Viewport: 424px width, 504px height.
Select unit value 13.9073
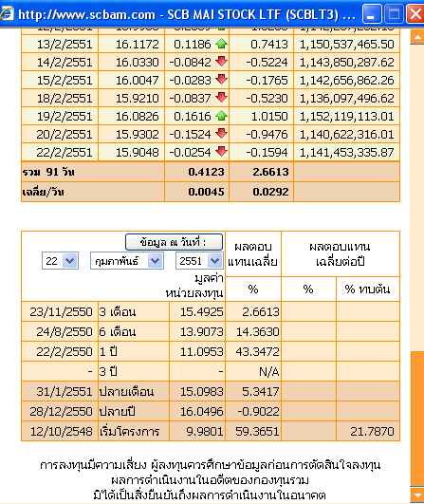tap(202, 331)
